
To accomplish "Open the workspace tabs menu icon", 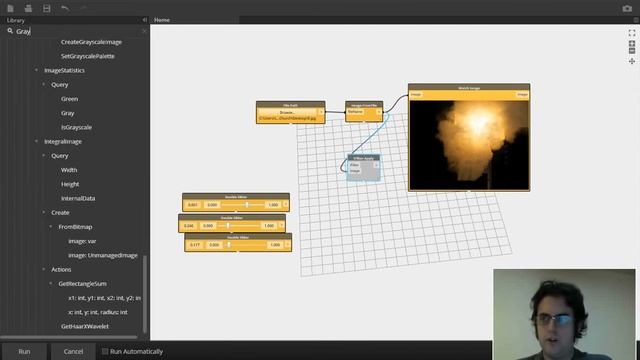I will pyautogui.click(x=636, y=20).
